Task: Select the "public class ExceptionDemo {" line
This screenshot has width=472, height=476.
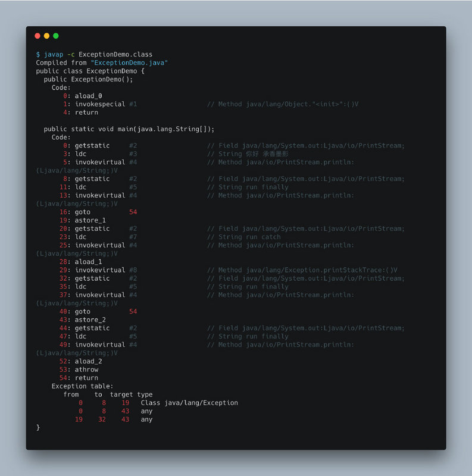Action: click(x=90, y=71)
